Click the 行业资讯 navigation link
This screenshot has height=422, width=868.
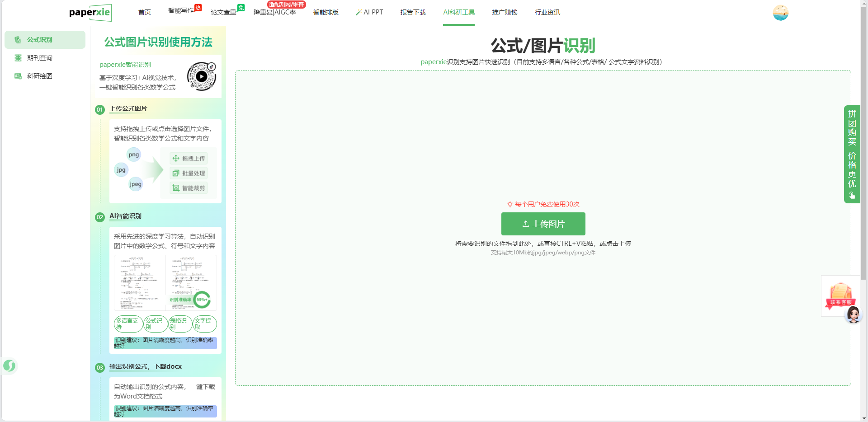(x=547, y=13)
